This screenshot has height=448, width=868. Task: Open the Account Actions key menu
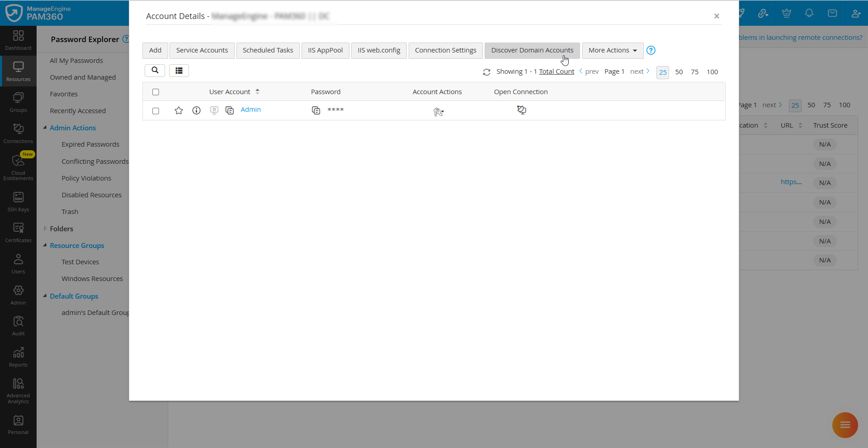[x=438, y=112]
